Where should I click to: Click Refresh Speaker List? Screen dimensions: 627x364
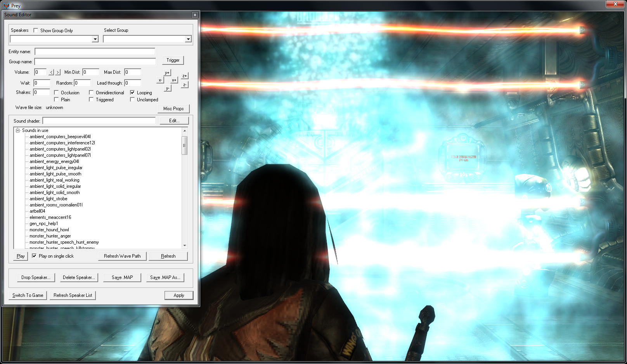click(73, 295)
